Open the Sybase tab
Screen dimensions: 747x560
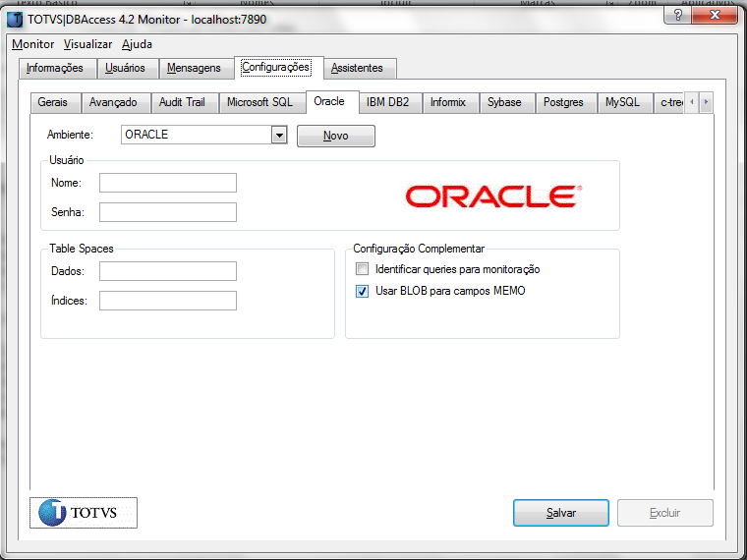tap(507, 102)
